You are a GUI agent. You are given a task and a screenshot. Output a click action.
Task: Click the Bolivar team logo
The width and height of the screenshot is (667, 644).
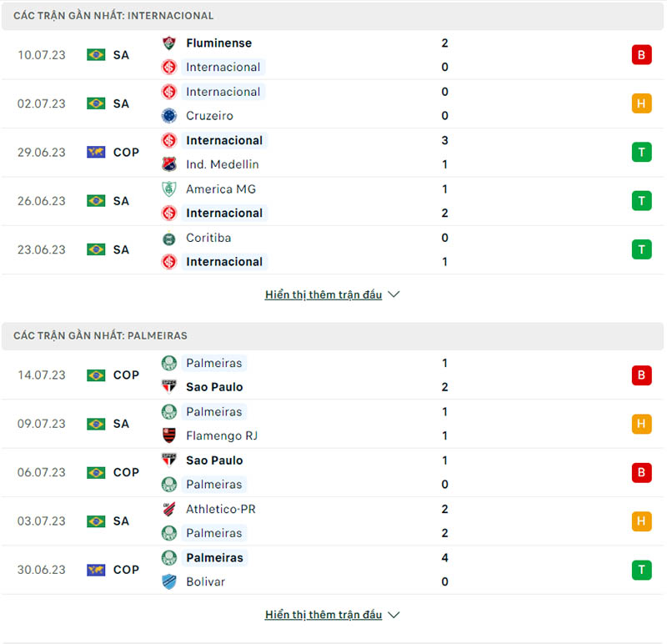pyautogui.click(x=169, y=581)
